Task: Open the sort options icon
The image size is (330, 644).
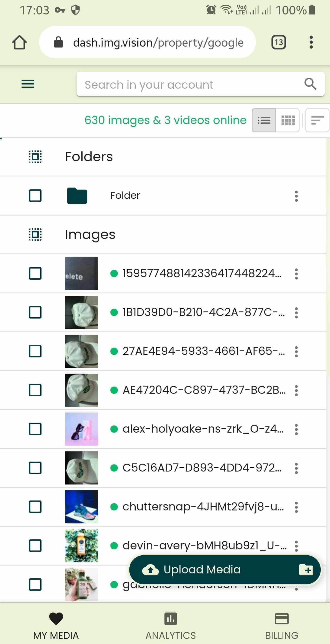Action: coord(317,120)
